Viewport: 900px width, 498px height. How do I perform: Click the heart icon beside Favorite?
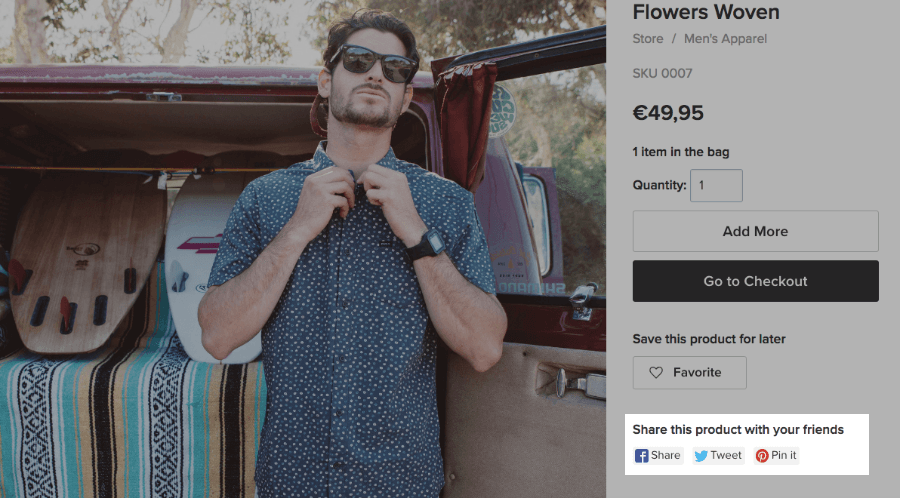point(656,373)
